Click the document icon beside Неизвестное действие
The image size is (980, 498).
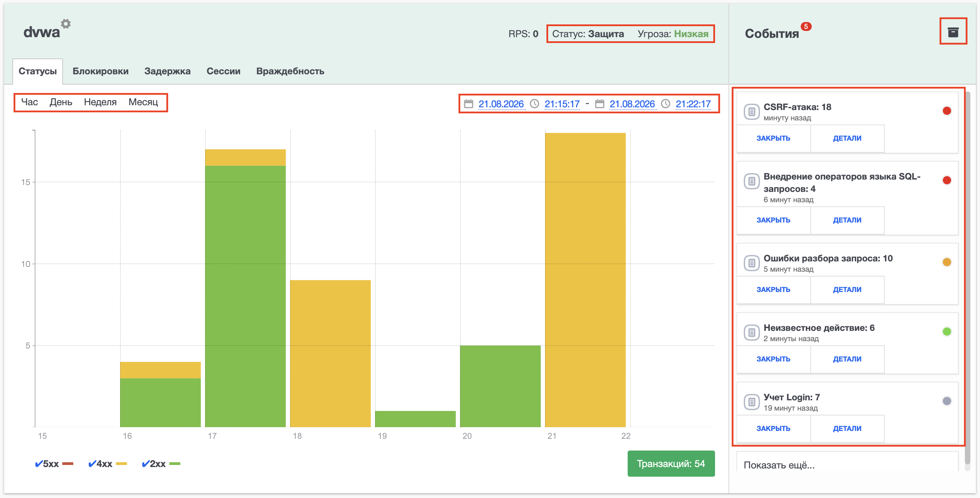pyautogui.click(x=752, y=333)
